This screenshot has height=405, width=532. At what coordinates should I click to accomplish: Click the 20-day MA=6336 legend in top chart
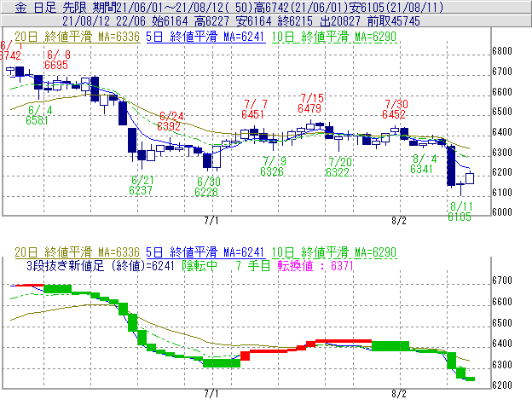pyautogui.click(x=72, y=37)
